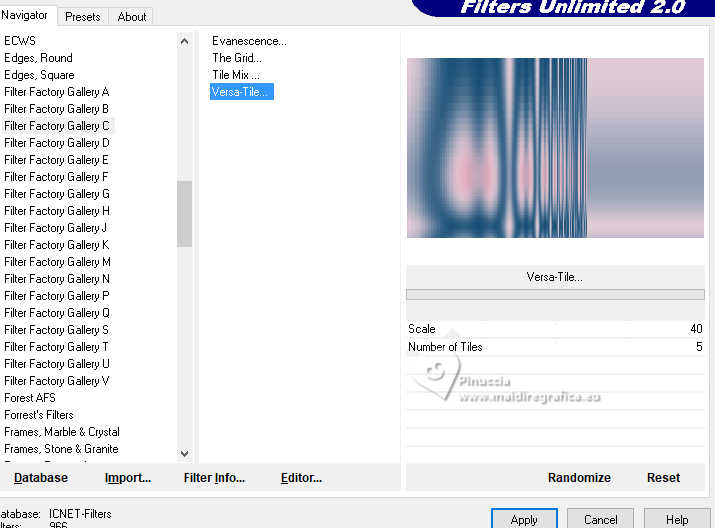Screen dimensions: 715x528
Task: Select Filter Factory Gallery A
Action: 57,92
